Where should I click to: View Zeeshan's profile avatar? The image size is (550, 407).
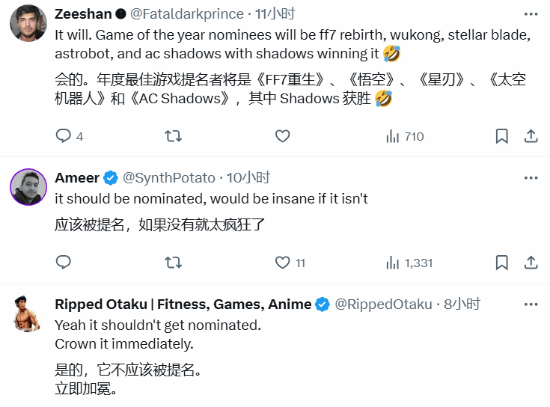[x=28, y=23]
